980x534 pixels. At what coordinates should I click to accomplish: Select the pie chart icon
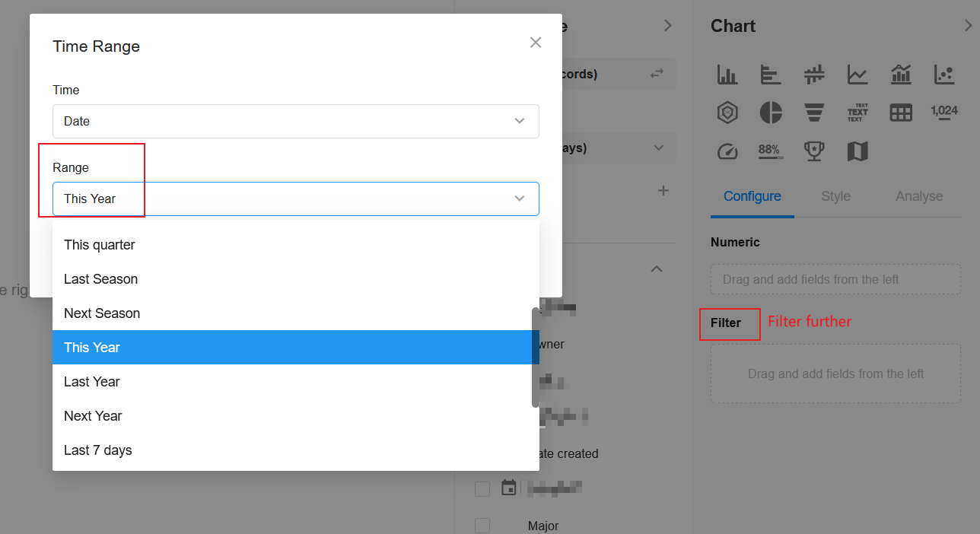pos(771,113)
